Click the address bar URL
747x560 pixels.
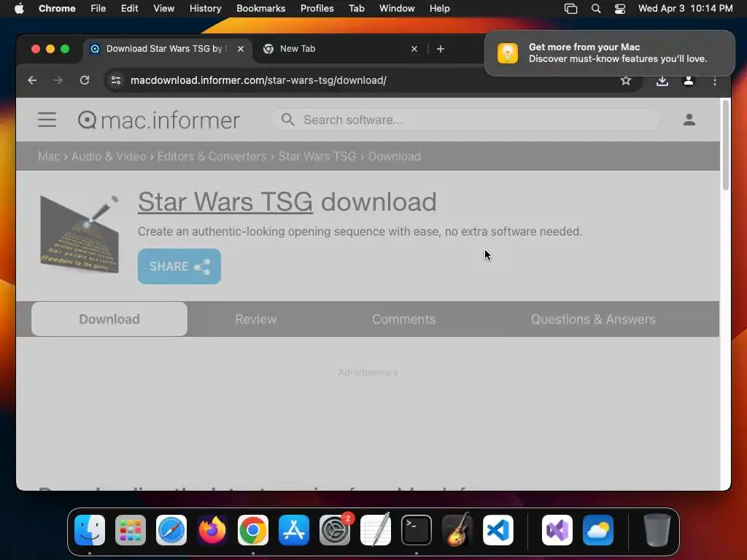point(258,80)
